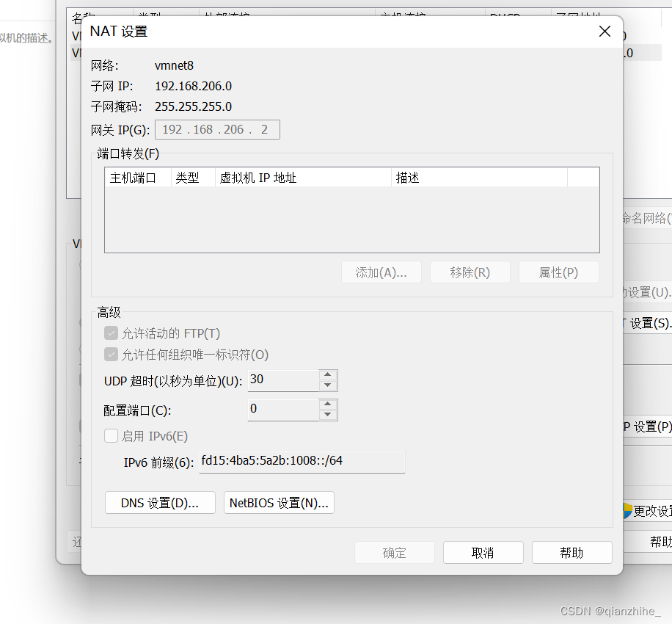This screenshot has width=672, height=624.
Task: Increase 配置端口 with up arrow
Action: click(328, 404)
